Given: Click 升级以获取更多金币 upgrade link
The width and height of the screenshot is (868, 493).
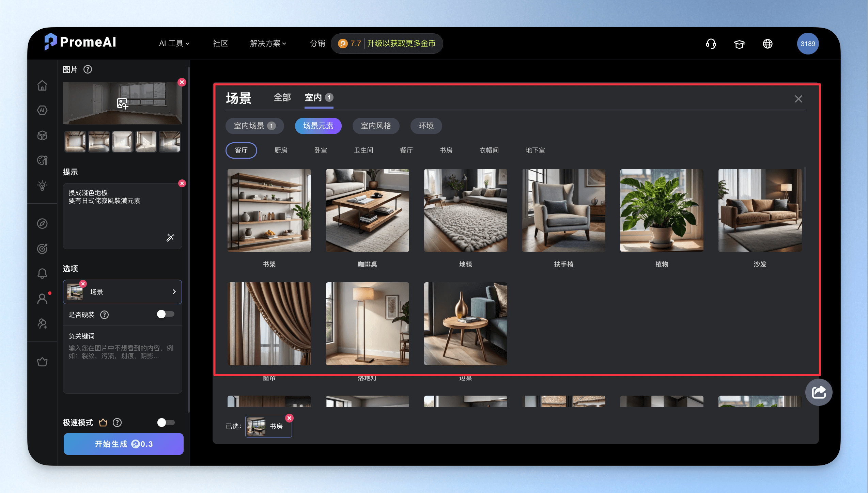Looking at the screenshot, I should tap(401, 44).
